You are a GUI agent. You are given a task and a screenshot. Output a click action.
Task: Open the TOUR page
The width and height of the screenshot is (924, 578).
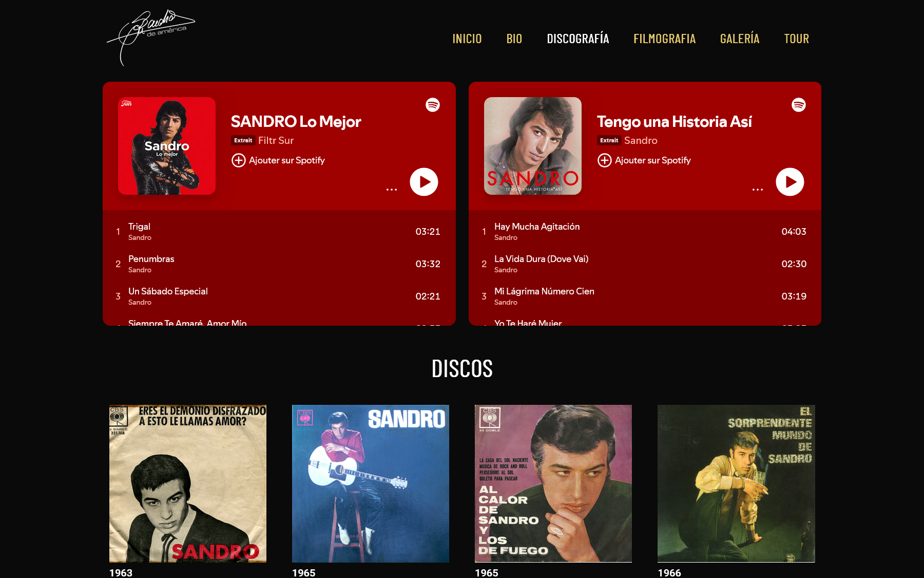coord(796,39)
